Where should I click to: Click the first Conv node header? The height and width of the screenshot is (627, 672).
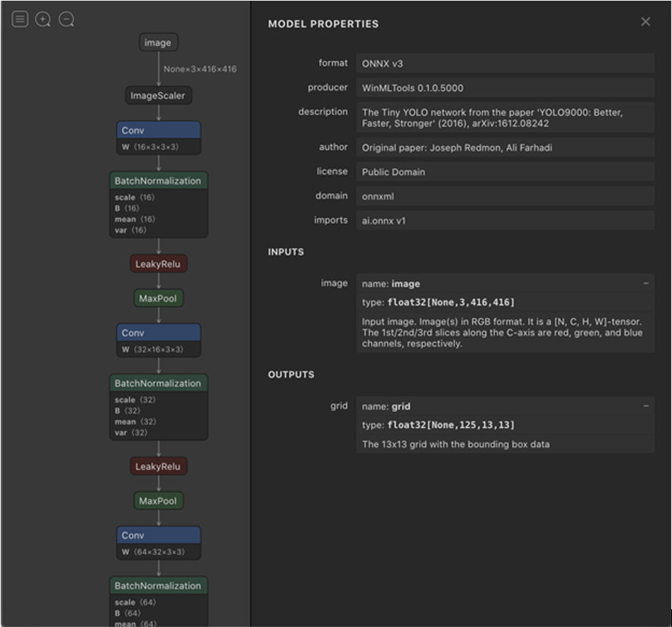point(158,130)
